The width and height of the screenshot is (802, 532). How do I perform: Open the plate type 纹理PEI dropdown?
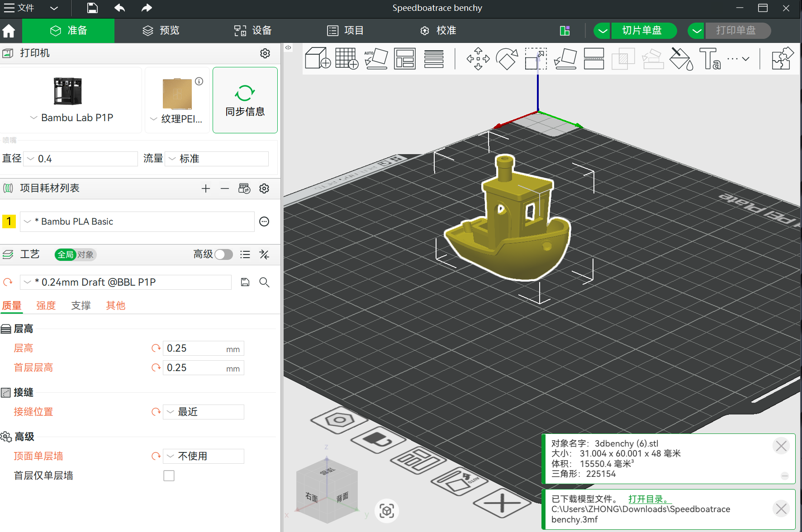tap(176, 118)
